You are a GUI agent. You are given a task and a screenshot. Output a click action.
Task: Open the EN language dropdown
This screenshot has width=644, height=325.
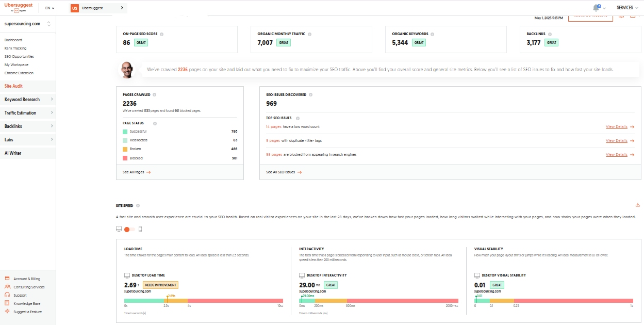click(x=50, y=8)
